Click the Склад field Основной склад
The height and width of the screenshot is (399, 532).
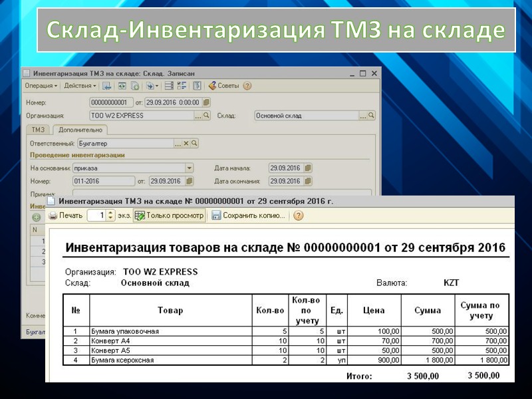[x=307, y=116]
